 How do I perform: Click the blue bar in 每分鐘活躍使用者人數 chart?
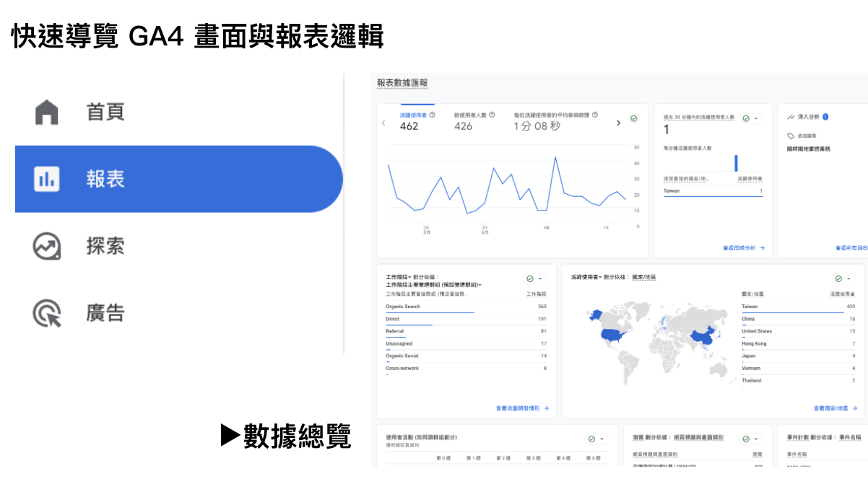coord(737,162)
